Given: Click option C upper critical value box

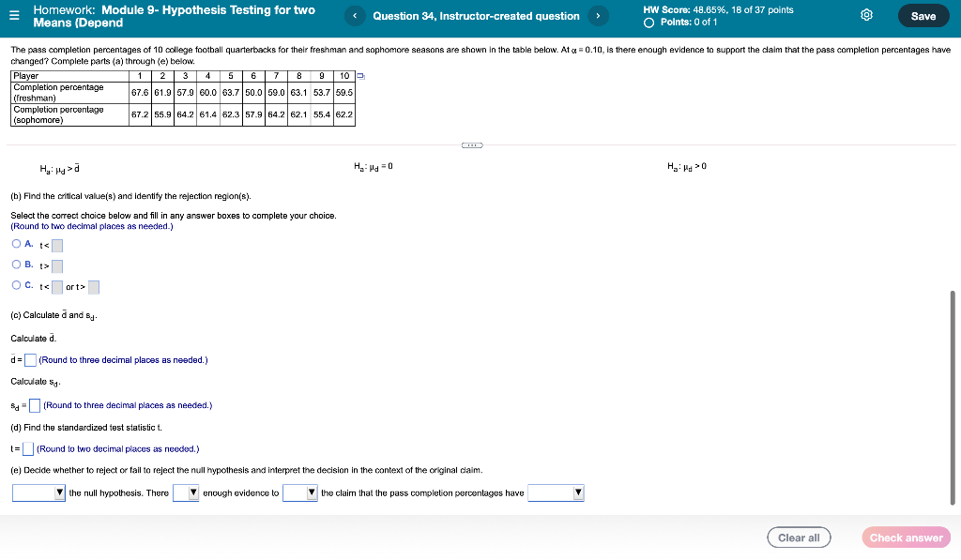Looking at the screenshot, I should [94, 287].
